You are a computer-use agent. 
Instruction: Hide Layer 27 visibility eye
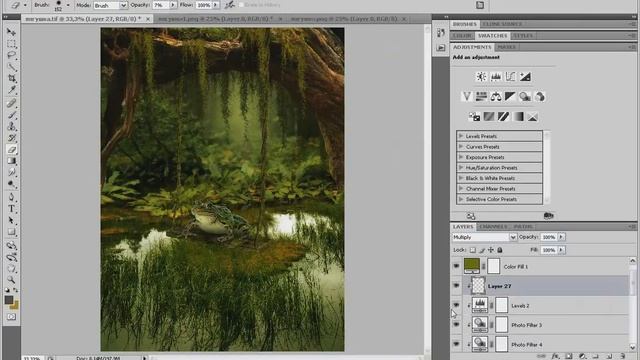tap(456, 286)
